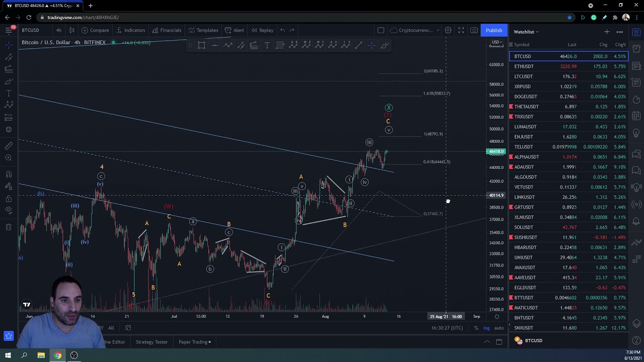The height and width of the screenshot is (362, 644).
Task: Redo the chart action
Action: pos(292,30)
